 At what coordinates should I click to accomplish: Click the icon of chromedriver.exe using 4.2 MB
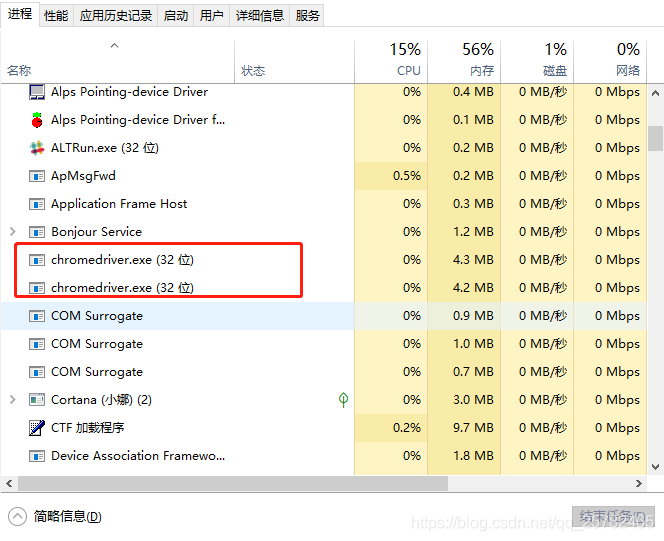point(37,288)
